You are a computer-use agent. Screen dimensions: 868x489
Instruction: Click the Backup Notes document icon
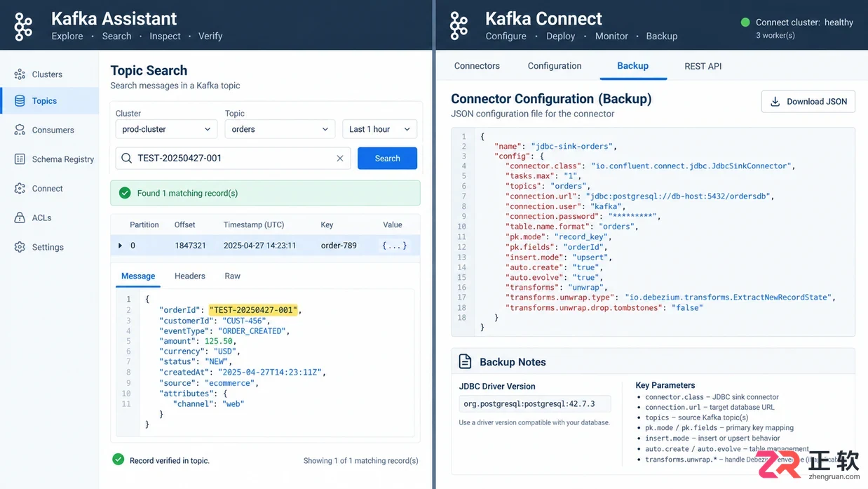465,362
